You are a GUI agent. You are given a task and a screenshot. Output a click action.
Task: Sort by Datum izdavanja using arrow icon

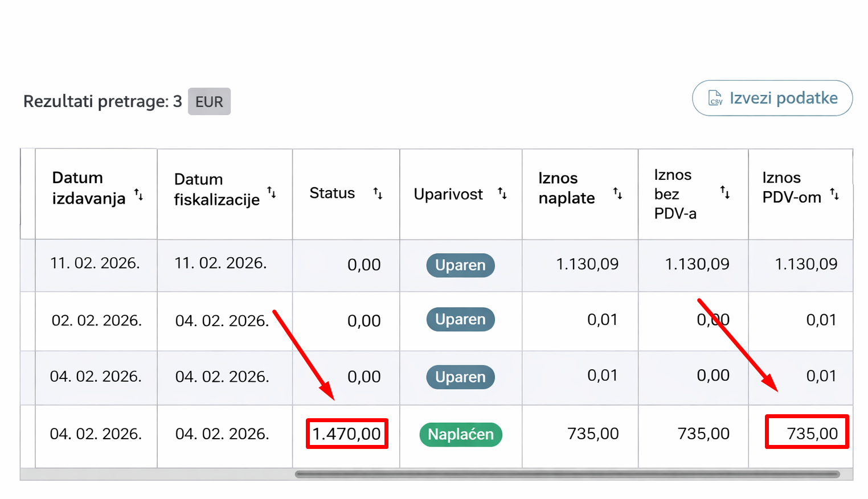pyautogui.click(x=138, y=195)
